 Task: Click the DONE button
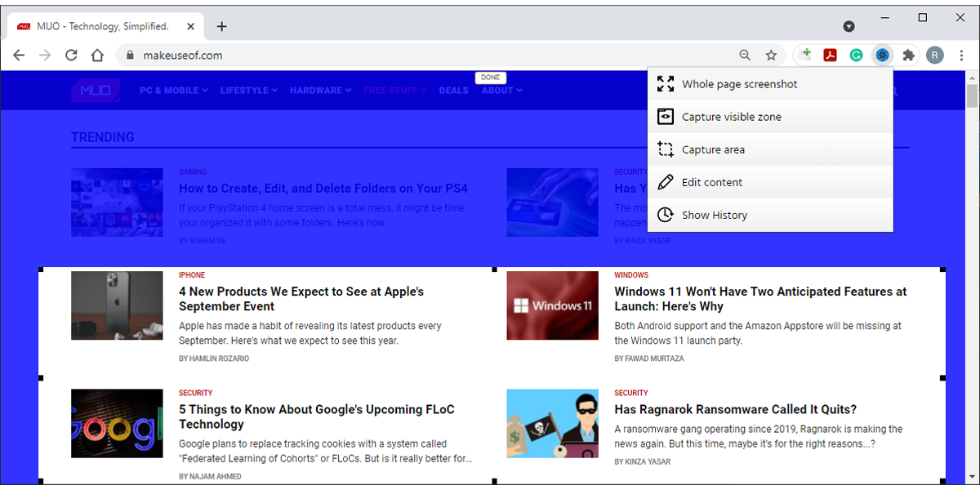click(491, 77)
